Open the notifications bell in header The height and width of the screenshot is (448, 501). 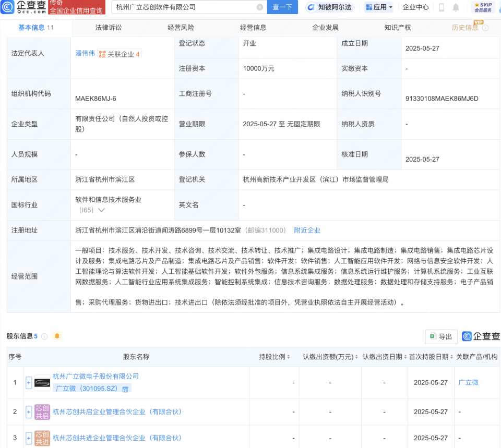tap(456, 7)
